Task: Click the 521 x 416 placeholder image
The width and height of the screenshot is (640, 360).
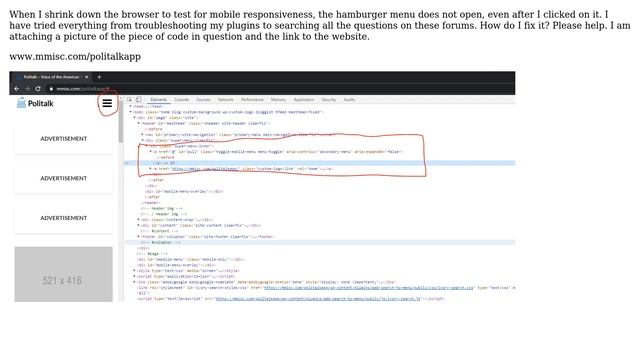Action: pos(64,274)
